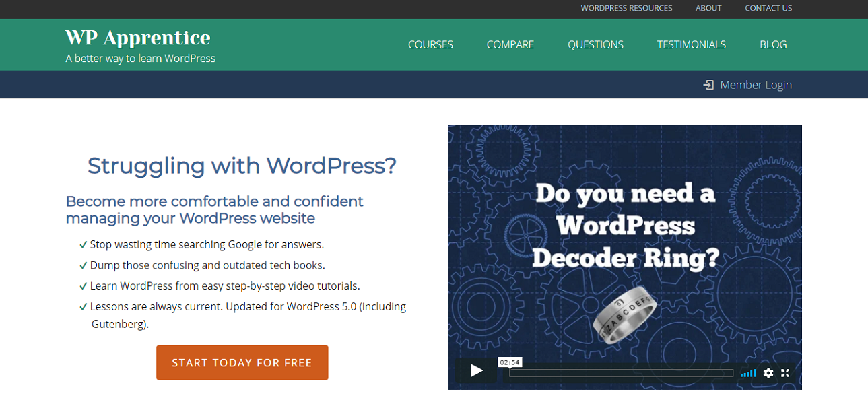Enter video fullscreen mode
The width and height of the screenshot is (868, 404).
785,372
